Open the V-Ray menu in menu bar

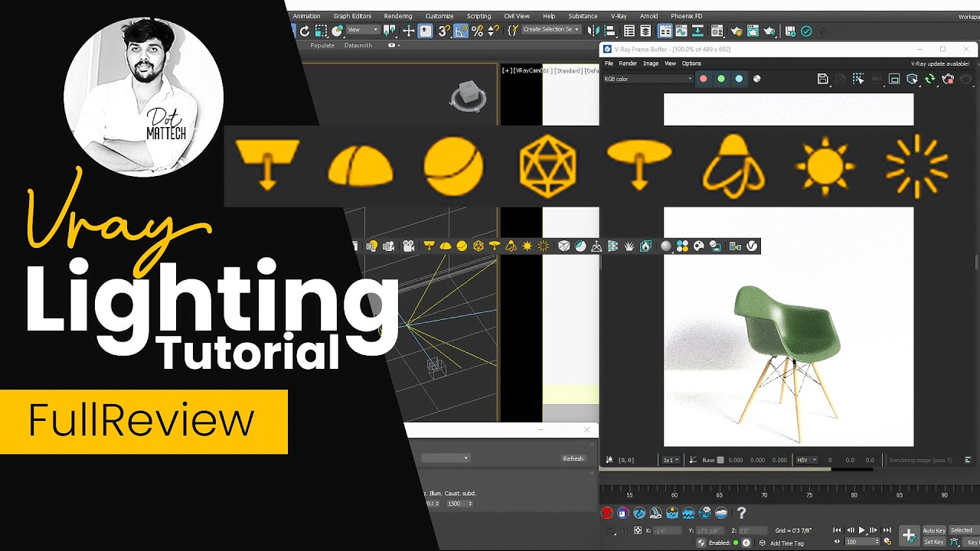tap(619, 16)
